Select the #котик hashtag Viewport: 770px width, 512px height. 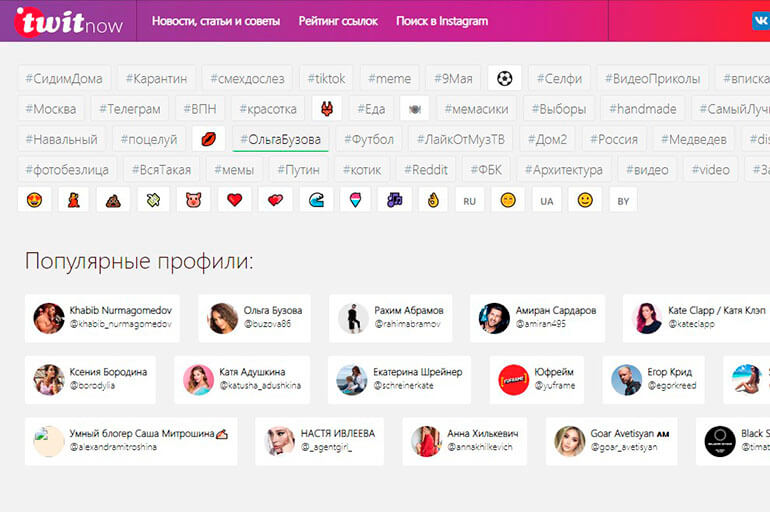tap(362, 170)
